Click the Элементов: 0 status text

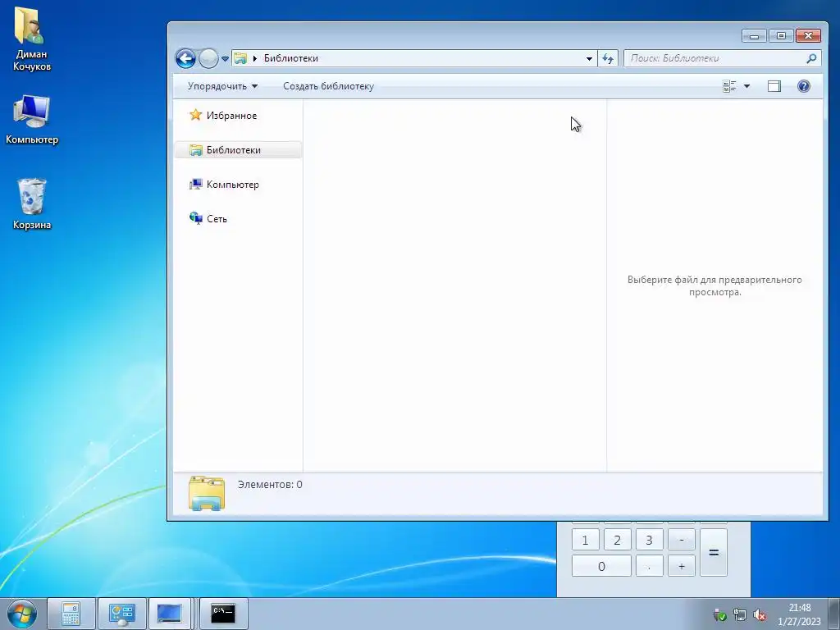pos(270,484)
